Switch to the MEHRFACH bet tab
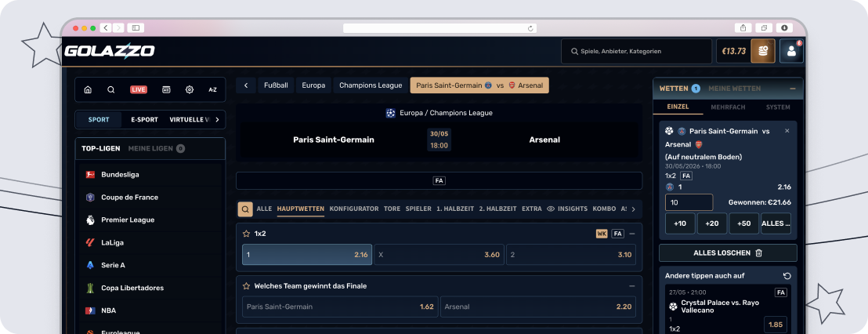868x334 pixels. click(728, 107)
